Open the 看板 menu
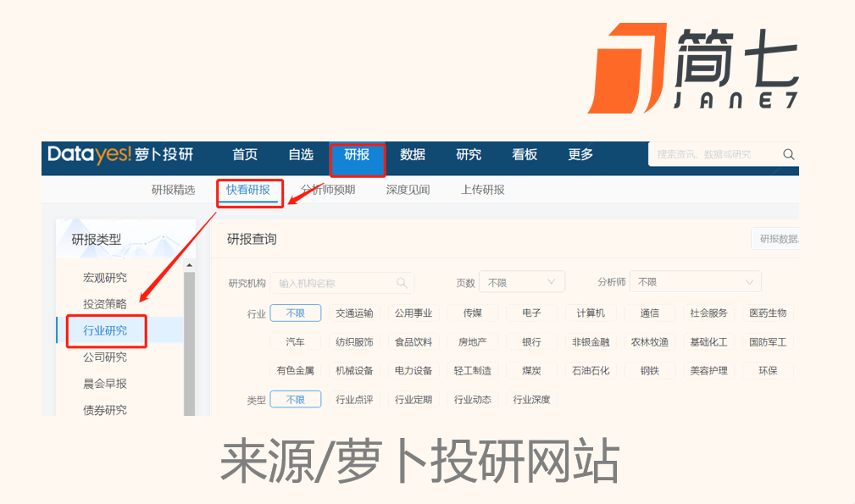This screenshot has width=855, height=504. (525, 155)
